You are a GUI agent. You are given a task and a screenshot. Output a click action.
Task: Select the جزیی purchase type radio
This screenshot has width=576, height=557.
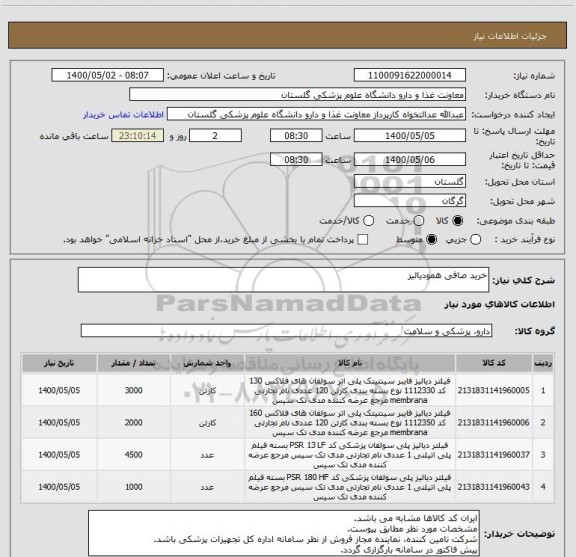[475, 240]
